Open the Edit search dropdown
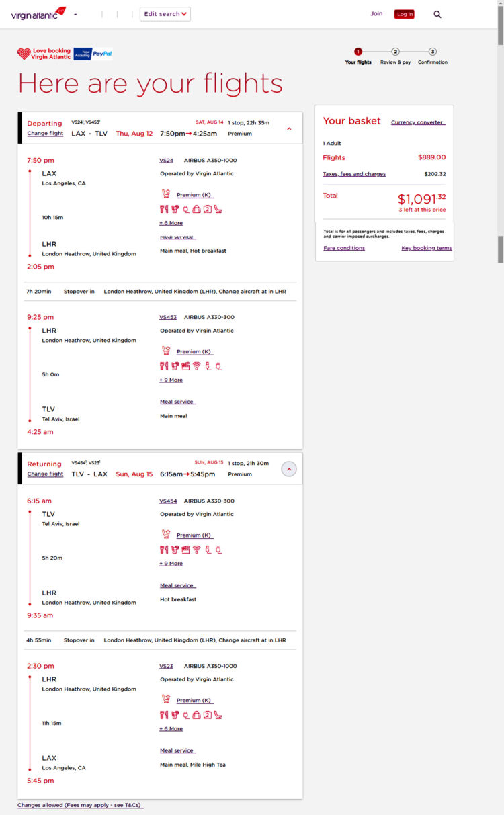Screen dimensions: 504x815 165,13
